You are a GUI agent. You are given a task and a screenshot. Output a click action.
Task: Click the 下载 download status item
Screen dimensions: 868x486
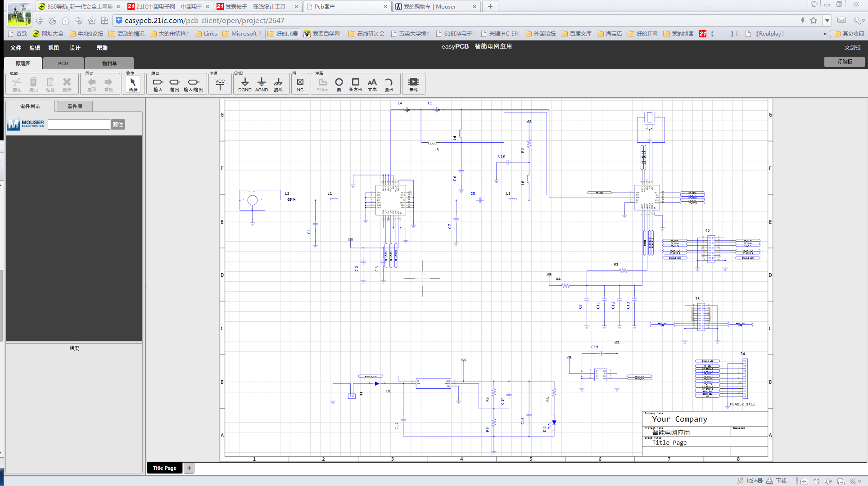click(x=777, y=481)
